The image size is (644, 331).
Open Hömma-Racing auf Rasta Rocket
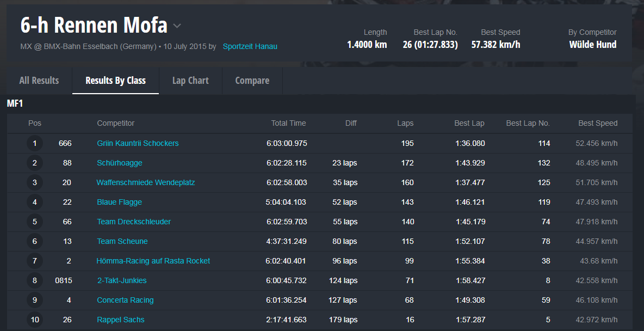153,261
